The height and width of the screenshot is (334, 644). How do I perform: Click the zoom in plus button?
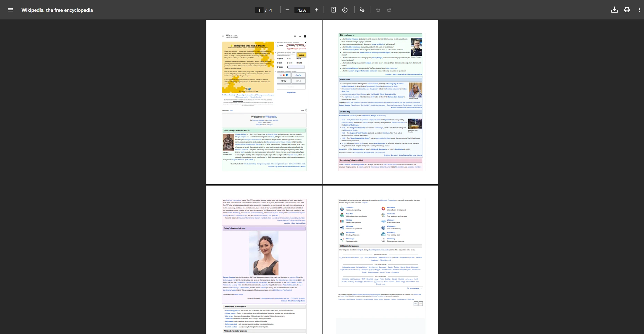click(x=316, y=10)
